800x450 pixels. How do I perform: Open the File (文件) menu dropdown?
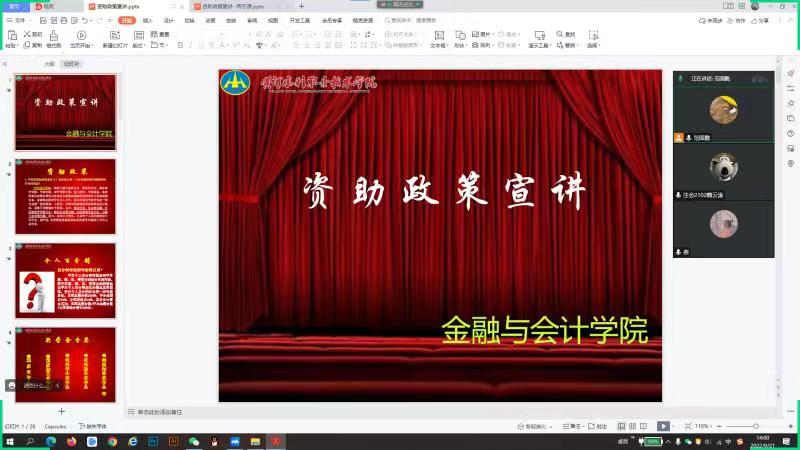coord(19,20)
